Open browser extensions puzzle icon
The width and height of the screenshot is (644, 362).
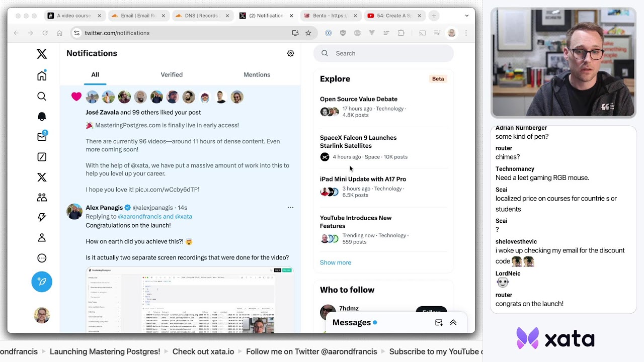(x=401, y=33)
